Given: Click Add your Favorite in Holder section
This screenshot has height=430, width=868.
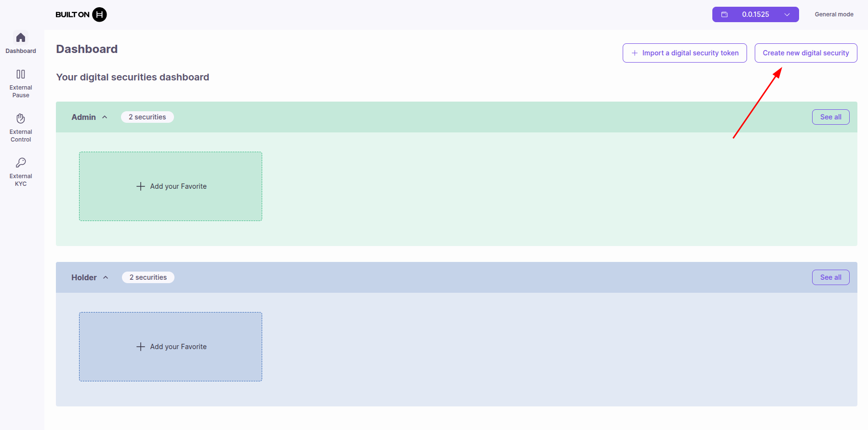Looking at the screenshot, I should tap(171, 346).
